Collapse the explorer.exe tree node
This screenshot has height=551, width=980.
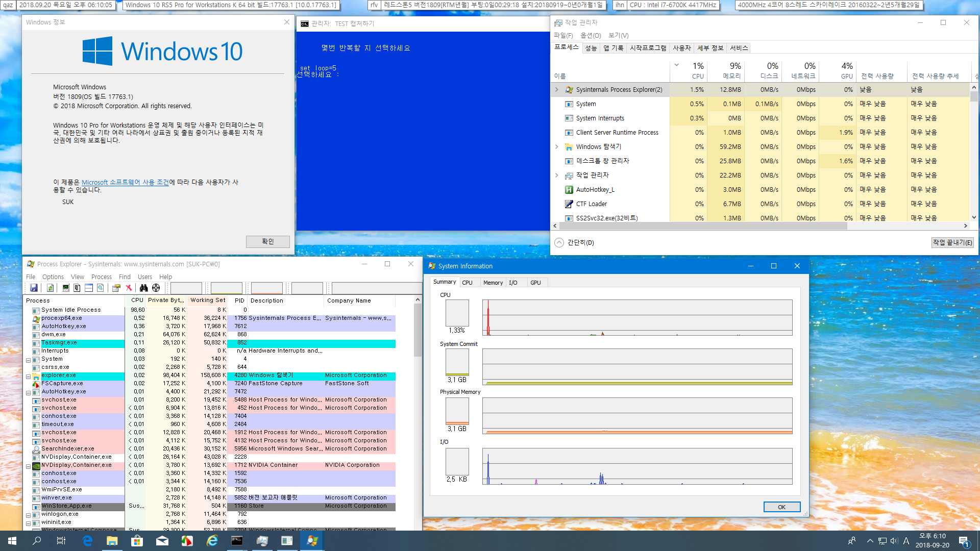29,376
